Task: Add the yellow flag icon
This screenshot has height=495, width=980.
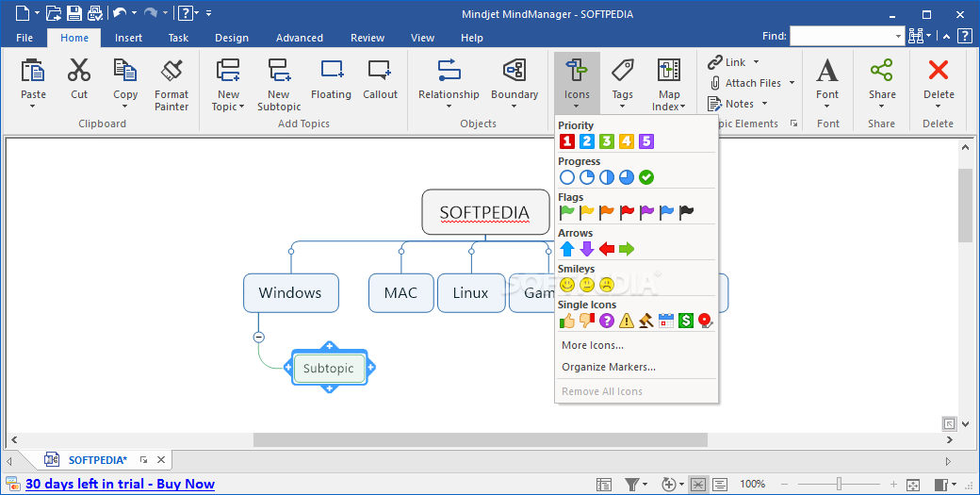Action: tap(587, 213)
